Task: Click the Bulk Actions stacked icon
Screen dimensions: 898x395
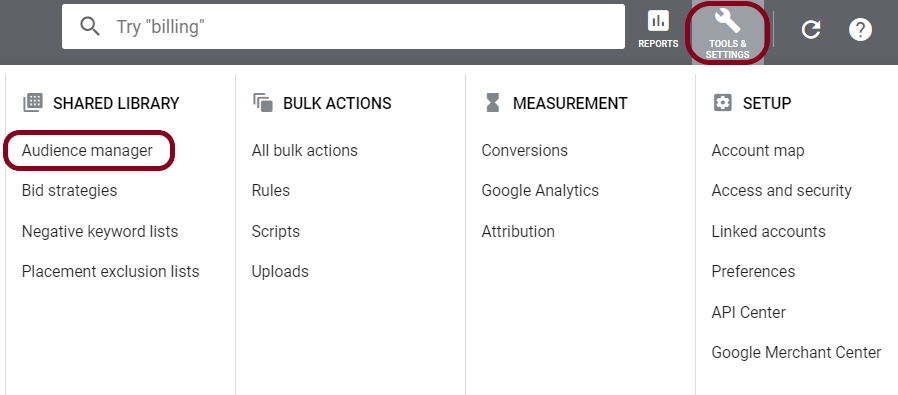Action: (263, 103)
